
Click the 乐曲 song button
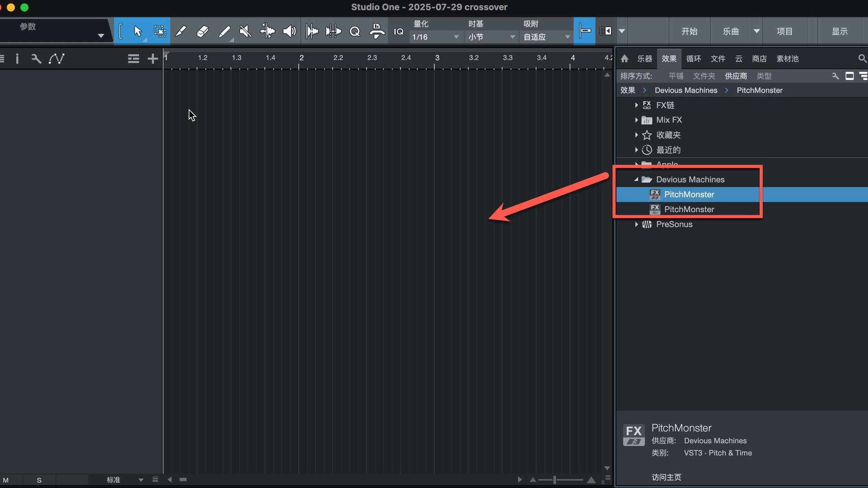point(731,31)
